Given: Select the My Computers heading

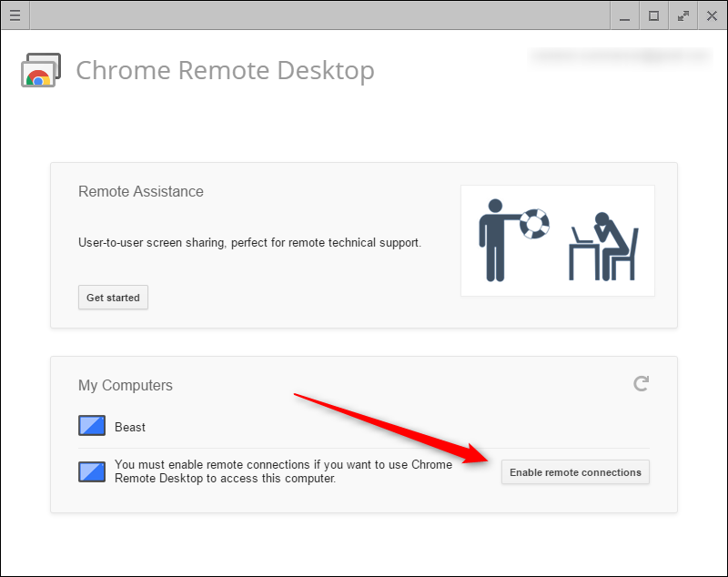Looking at the screenshot, I should [126, 386].
